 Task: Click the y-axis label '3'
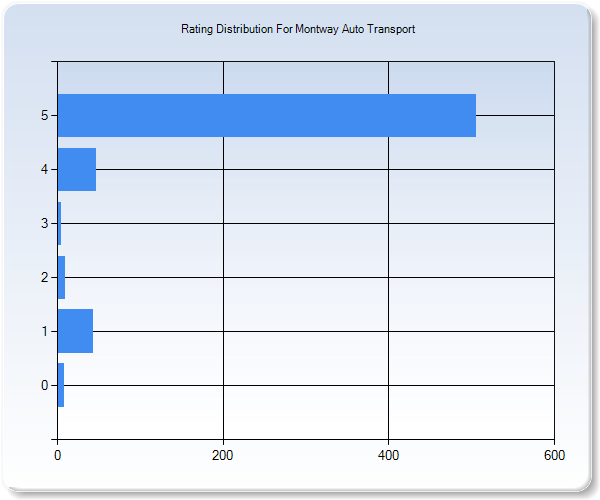44,223
